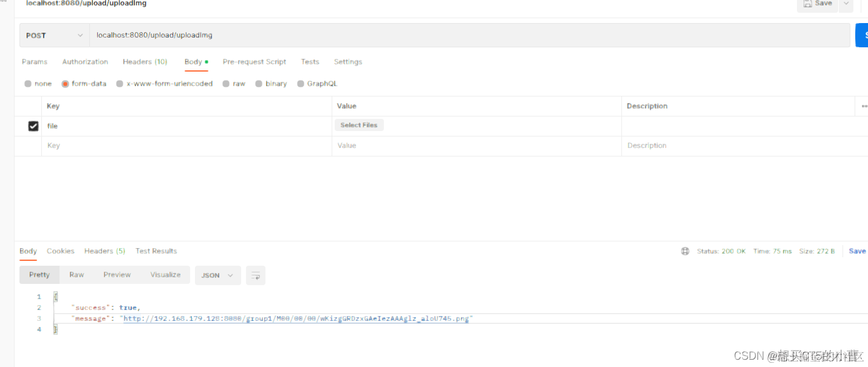Viewport: 868px width, 367px height.
Task: Open the Test Results tab
Action: pyautogui.click(x=156, y=251)
